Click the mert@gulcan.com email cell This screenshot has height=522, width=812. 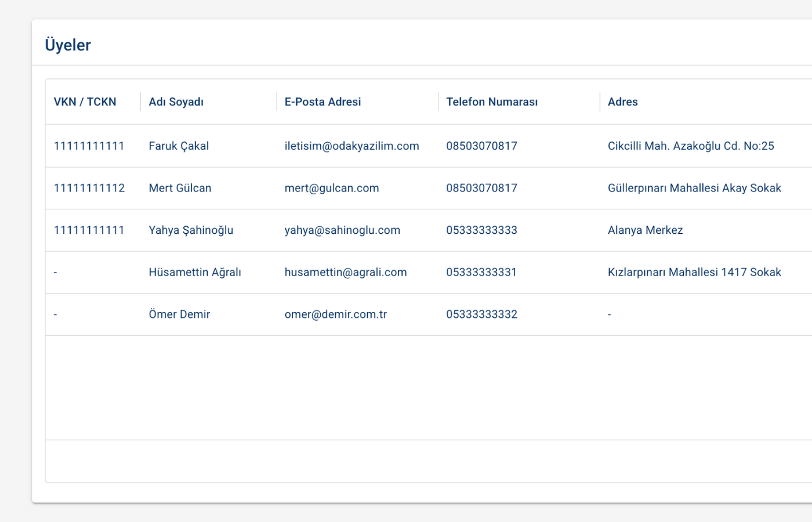[331, 188]
